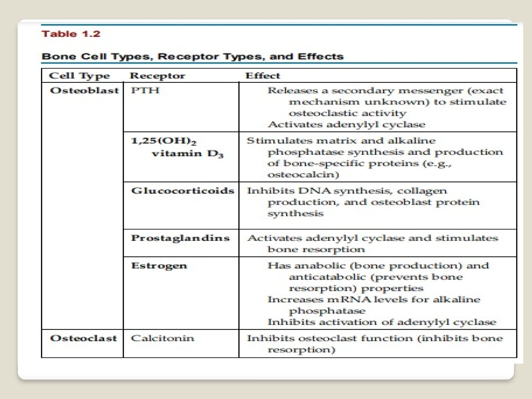Click the 'Prostaglandins' receptor cell
Viewport: 532px width, 399px height.
(180, 238)
